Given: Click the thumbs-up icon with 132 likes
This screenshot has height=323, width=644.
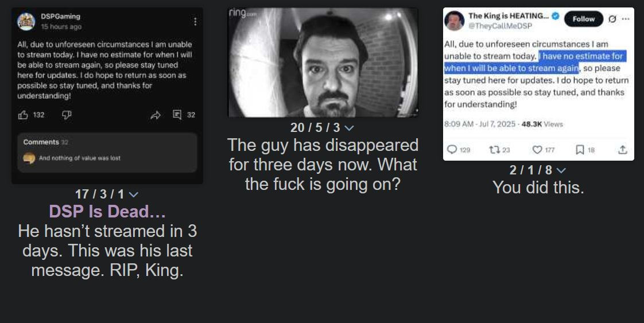Looking at the screenshot, I should [x=24, y=115].
